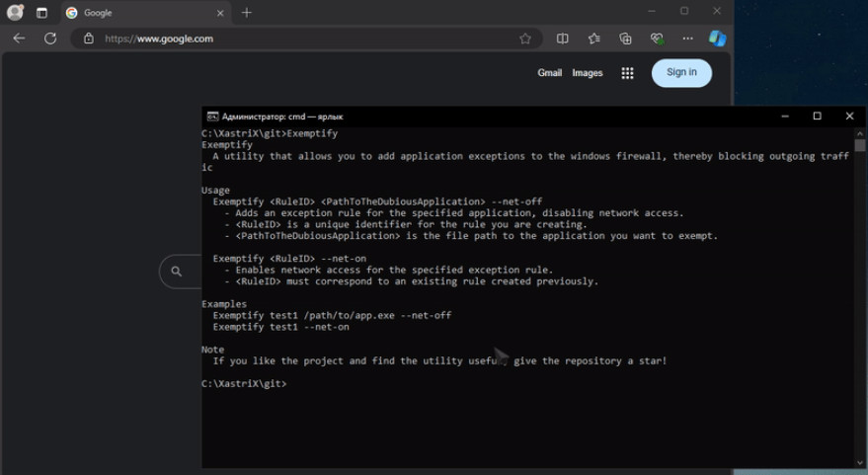
Task: Launch the Copilot sidebar icon
Action: coord(718,39)
